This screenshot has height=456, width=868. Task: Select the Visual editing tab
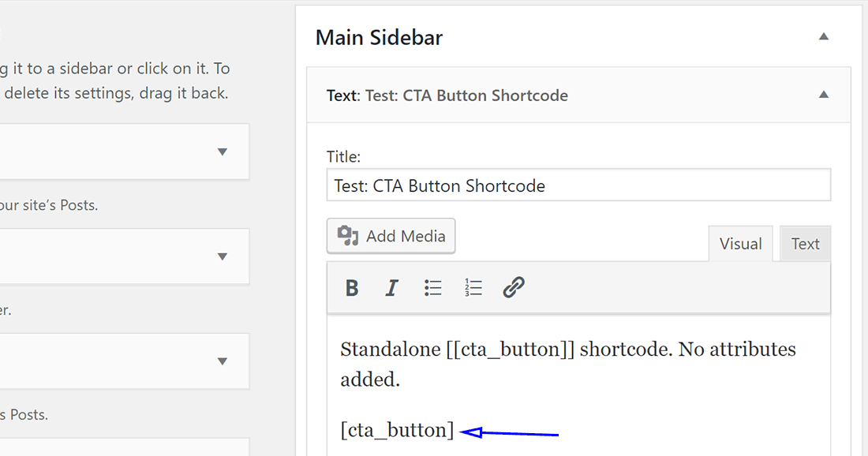pyautogui.click(x=740, y=243)
